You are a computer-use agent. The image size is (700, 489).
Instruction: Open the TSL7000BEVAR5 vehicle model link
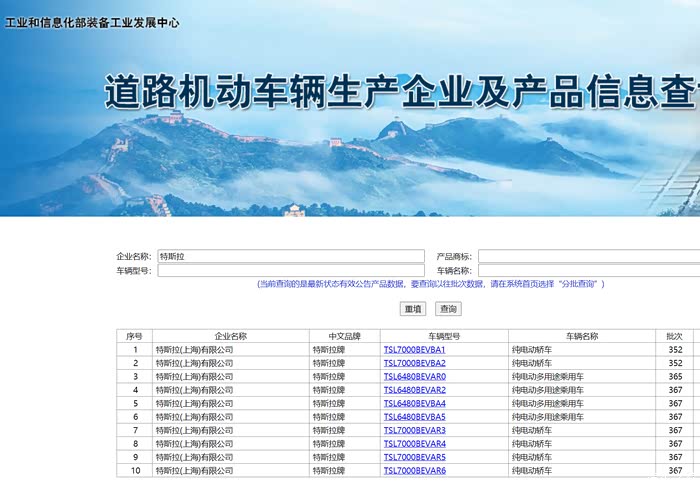coord(414,457)
